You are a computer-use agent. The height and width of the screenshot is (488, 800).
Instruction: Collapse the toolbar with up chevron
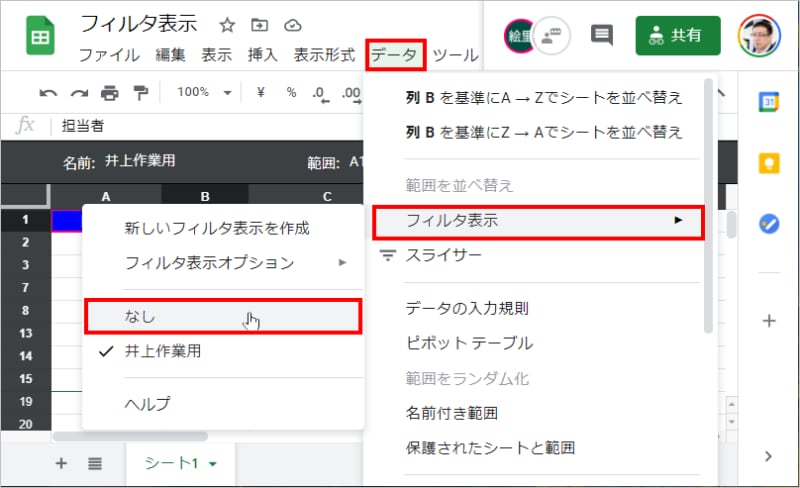pos(721,93)
